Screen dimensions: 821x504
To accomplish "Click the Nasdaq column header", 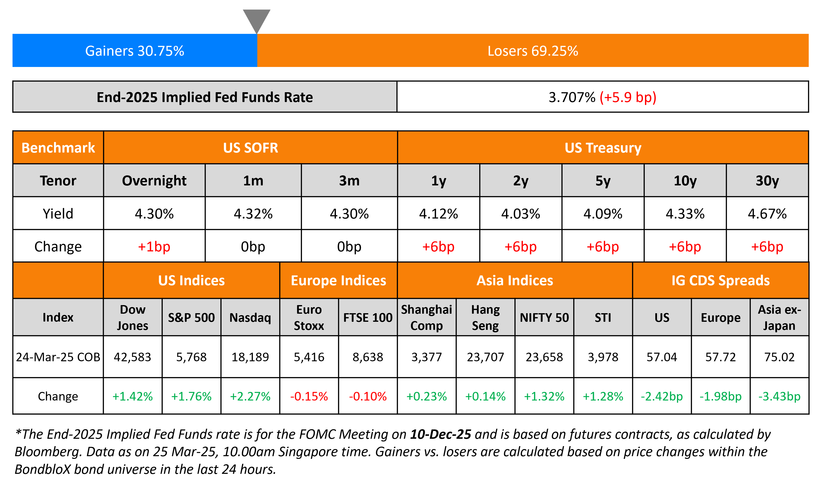I will point(250,317).
